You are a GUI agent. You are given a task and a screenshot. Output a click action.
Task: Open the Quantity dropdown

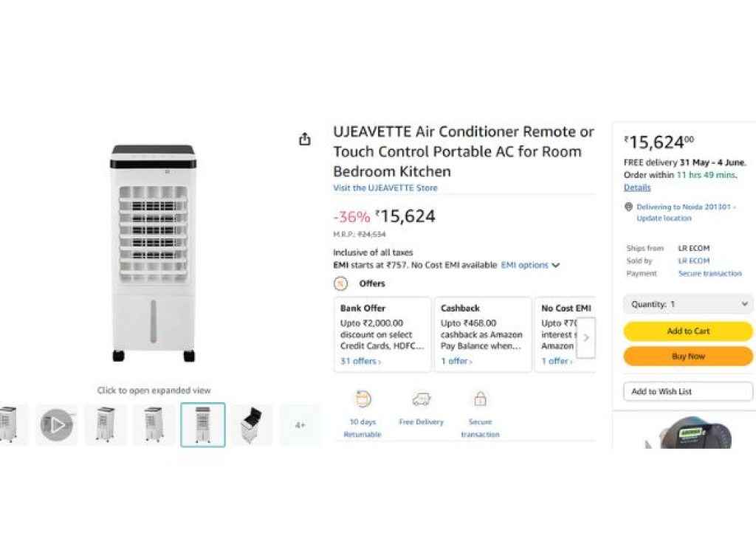click(688, 304)
